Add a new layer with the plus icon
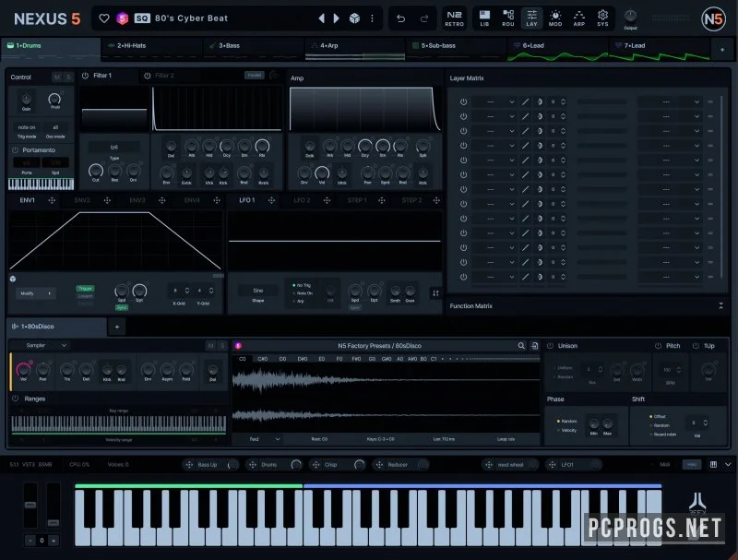 722,50
